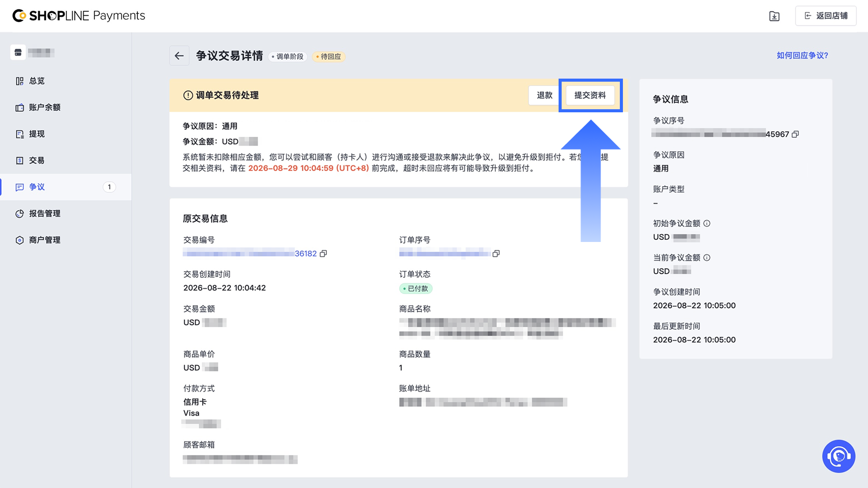
Task: Open 商户管理 in the sidebar
Action: [x=65, y=240]
